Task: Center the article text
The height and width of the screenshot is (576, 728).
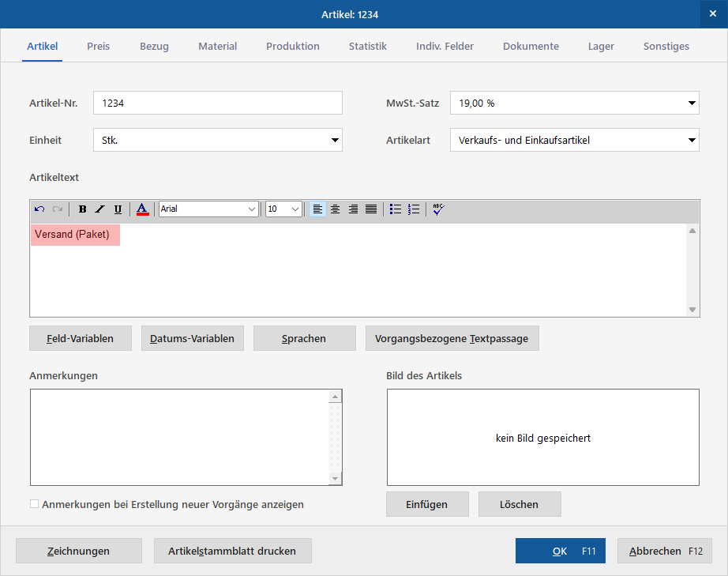Action: coord(336,209)
